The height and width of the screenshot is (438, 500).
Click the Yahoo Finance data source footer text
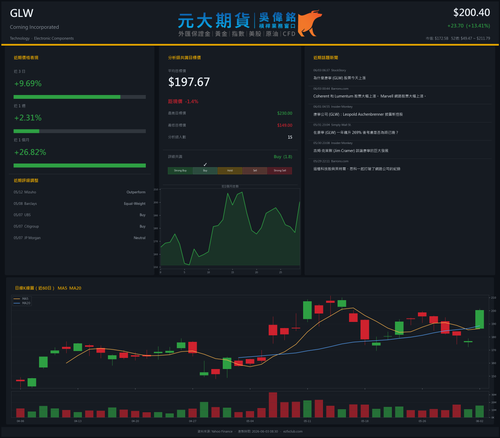(x=215, y=431)
